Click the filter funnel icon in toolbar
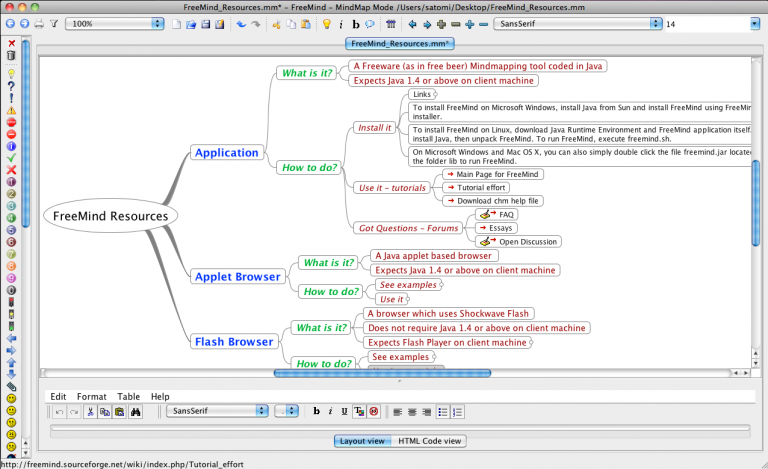The image size is (768, 469). tap(54, 23)
